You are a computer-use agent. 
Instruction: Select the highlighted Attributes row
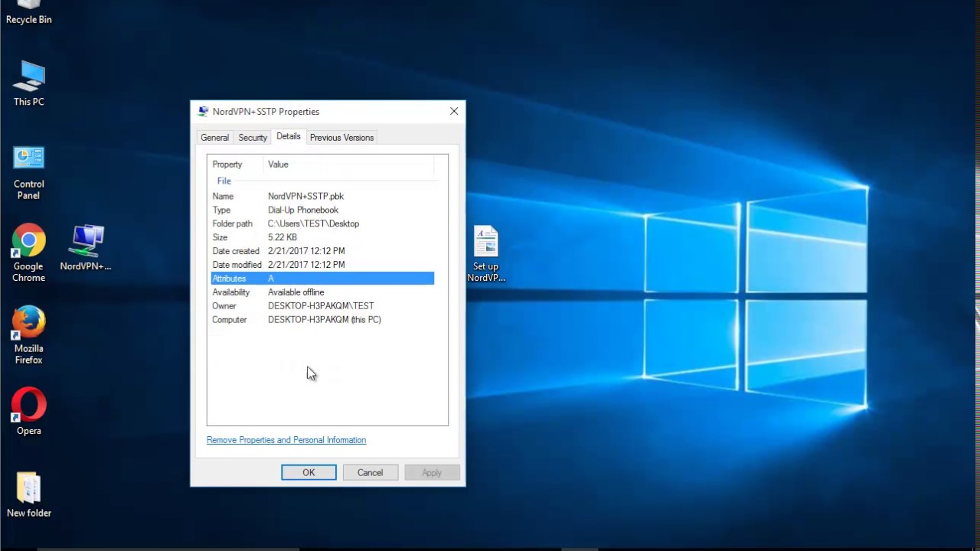[x=322, y=279]
